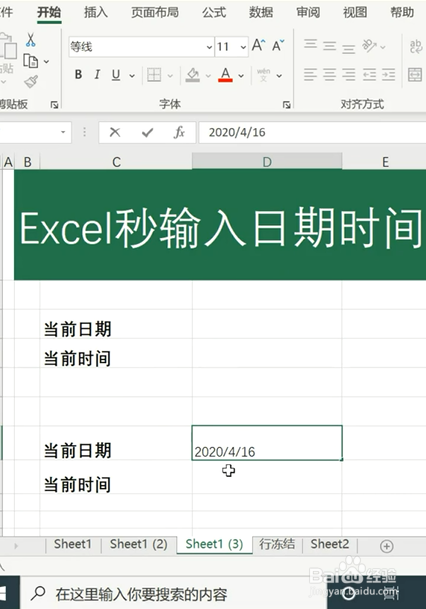The image size is (426, 609).
Task: Toggle Italic formatting
Action: tap(97, 74)
